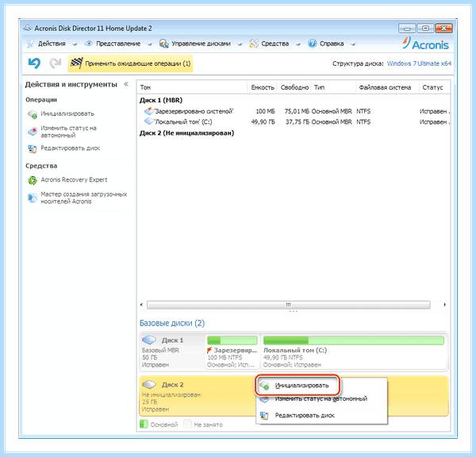Click the Acronis logo at top right
The image size is (476, 457).
426,44
